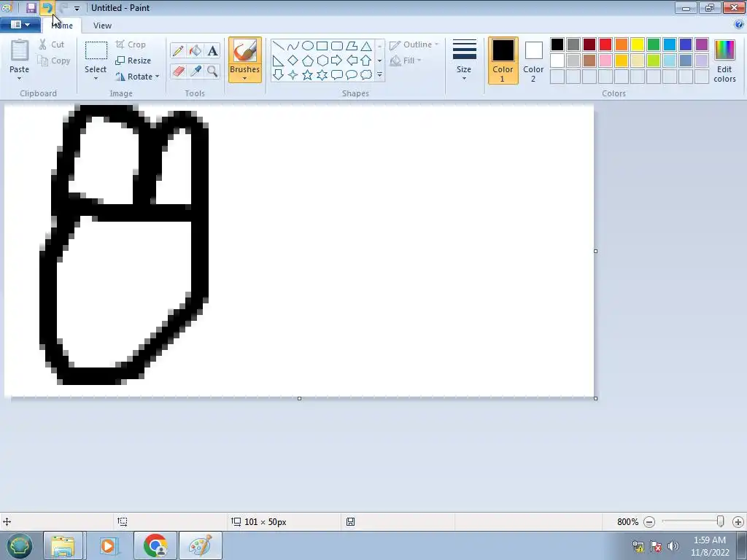The image size is (747, 560).
Task: Choose the Hexagon shape
Action: point(322,61)
